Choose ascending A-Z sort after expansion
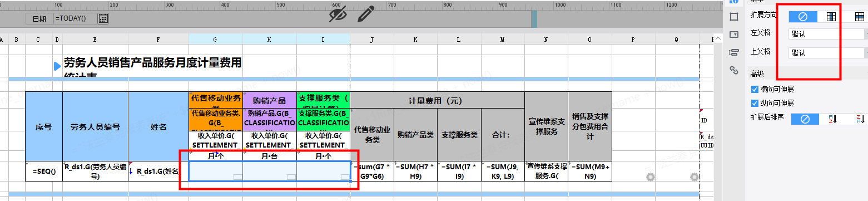 (832, 119)
